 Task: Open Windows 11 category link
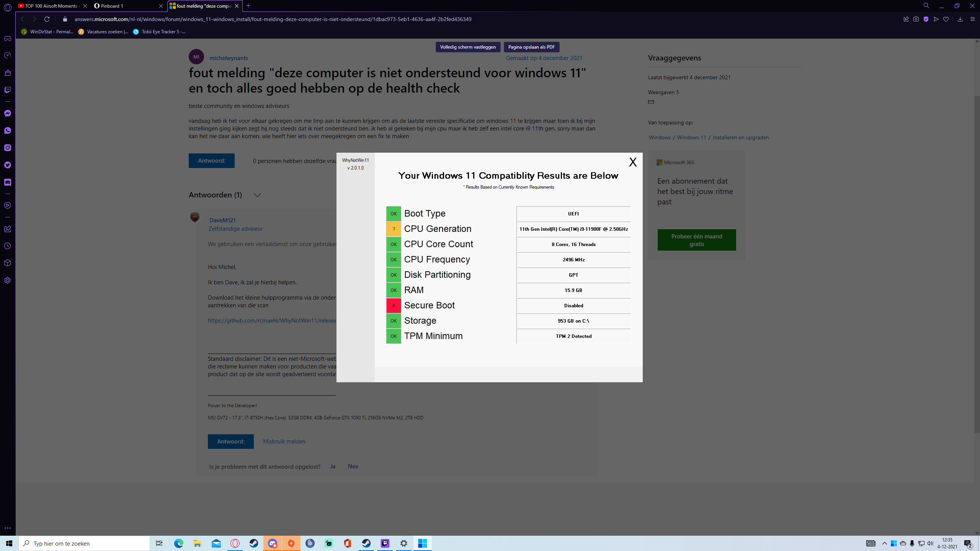click(691, 137)
